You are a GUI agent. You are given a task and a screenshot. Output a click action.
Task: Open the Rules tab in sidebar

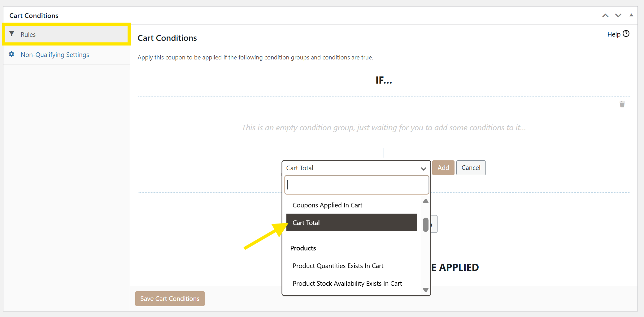[67, 34]
